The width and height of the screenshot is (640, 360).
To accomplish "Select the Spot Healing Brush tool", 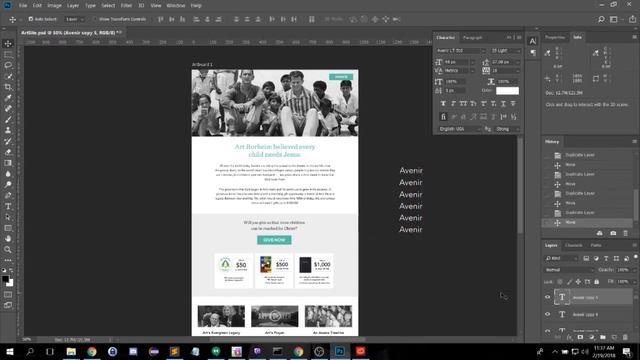I will pyautogui.click(x=8, y=109).
